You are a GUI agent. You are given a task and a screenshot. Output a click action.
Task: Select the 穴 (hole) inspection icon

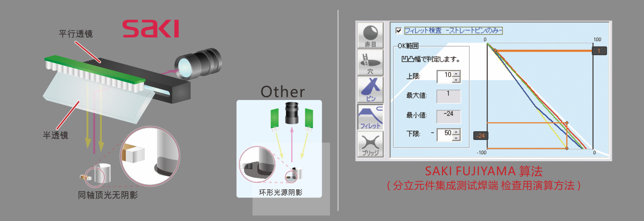[x=371, y=62]
